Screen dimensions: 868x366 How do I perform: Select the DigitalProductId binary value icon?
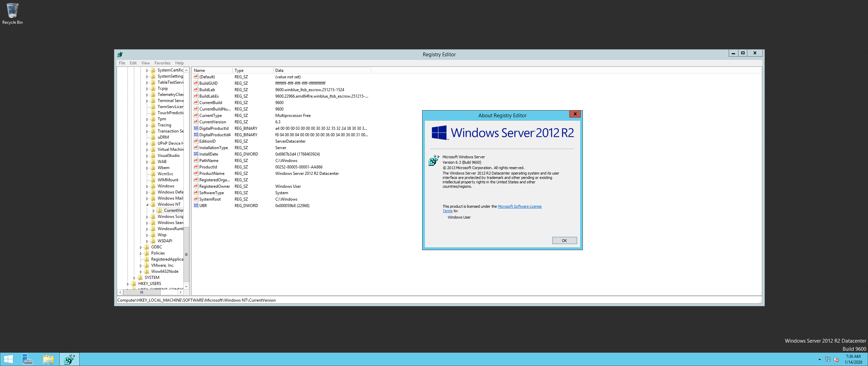[196, 128]
